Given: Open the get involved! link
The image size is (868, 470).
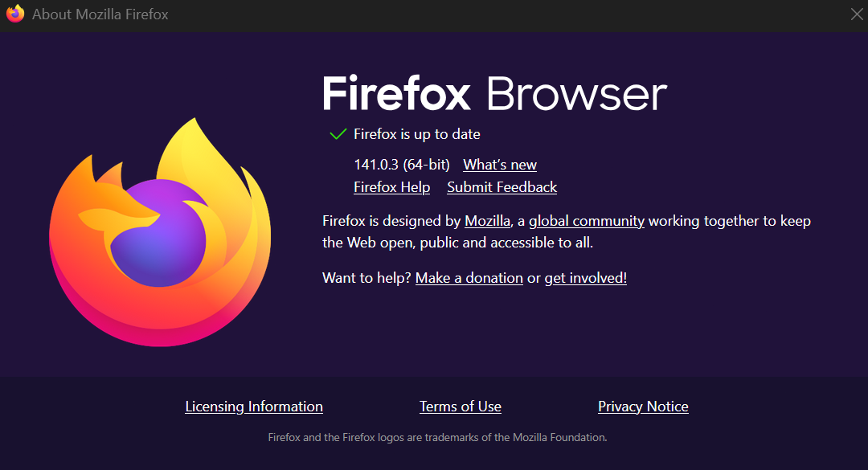Looking at the screenshot, I should [586, 278].
